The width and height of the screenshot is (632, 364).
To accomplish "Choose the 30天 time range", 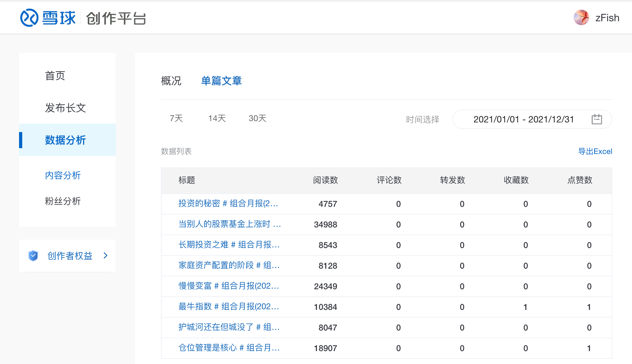I will pos(257,119).
